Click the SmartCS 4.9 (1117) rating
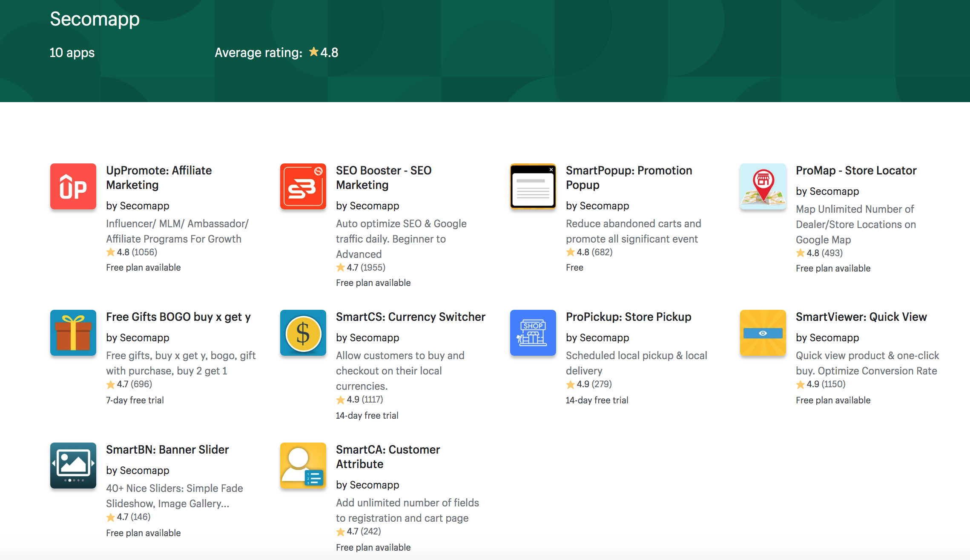 359,400
